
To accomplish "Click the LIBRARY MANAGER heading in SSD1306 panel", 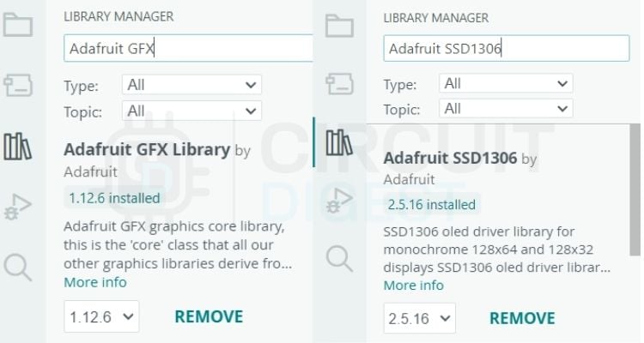I will pos(436,18).
